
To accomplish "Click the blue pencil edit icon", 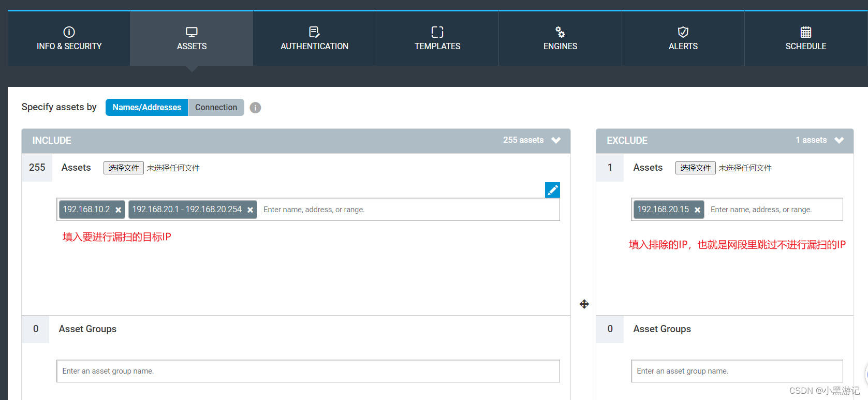I will click(x=552, y=190).
